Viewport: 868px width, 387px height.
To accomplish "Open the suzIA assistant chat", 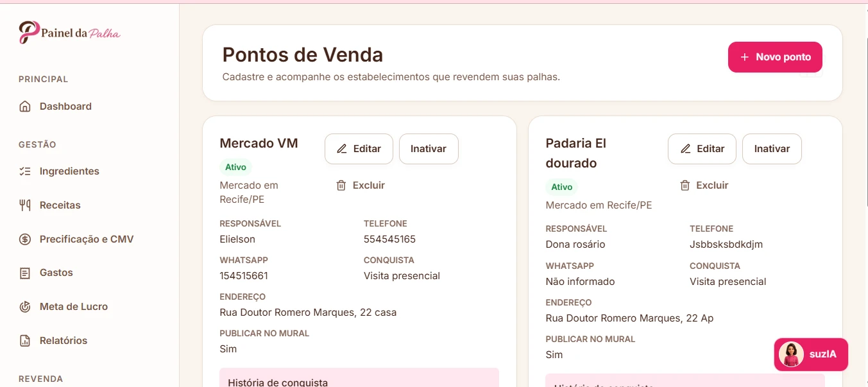I will coord(811,354).
